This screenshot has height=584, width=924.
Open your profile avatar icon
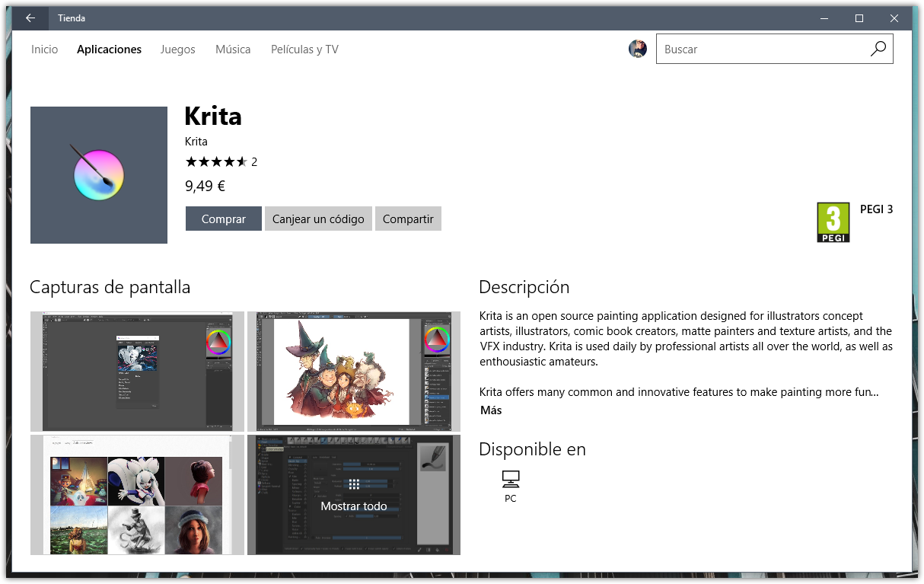point(637,49)
